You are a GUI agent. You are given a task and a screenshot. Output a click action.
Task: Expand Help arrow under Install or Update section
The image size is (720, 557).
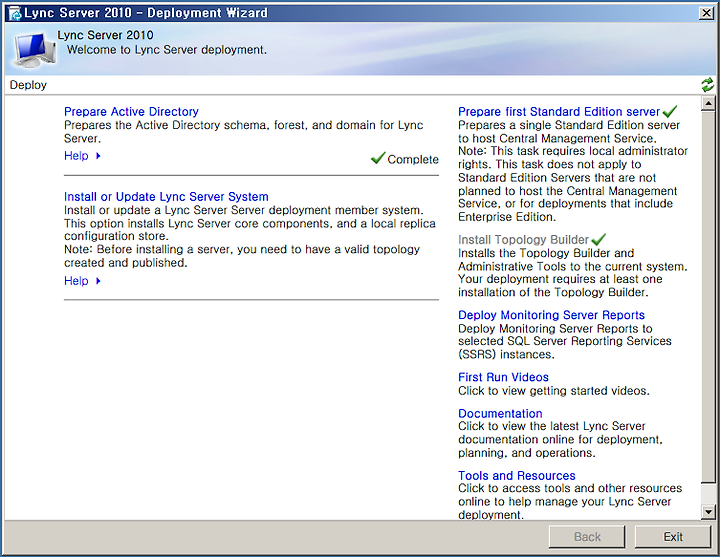(98, 281)
